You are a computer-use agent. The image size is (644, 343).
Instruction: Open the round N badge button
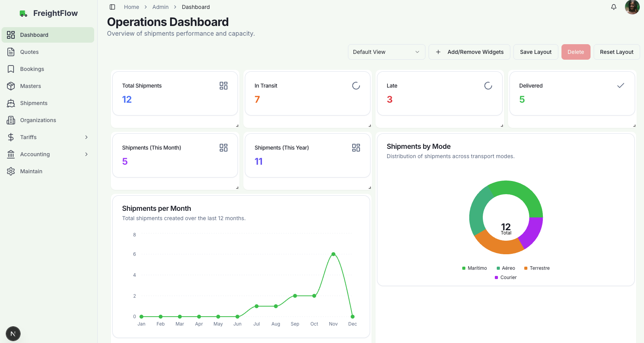[x=13, y=334]
